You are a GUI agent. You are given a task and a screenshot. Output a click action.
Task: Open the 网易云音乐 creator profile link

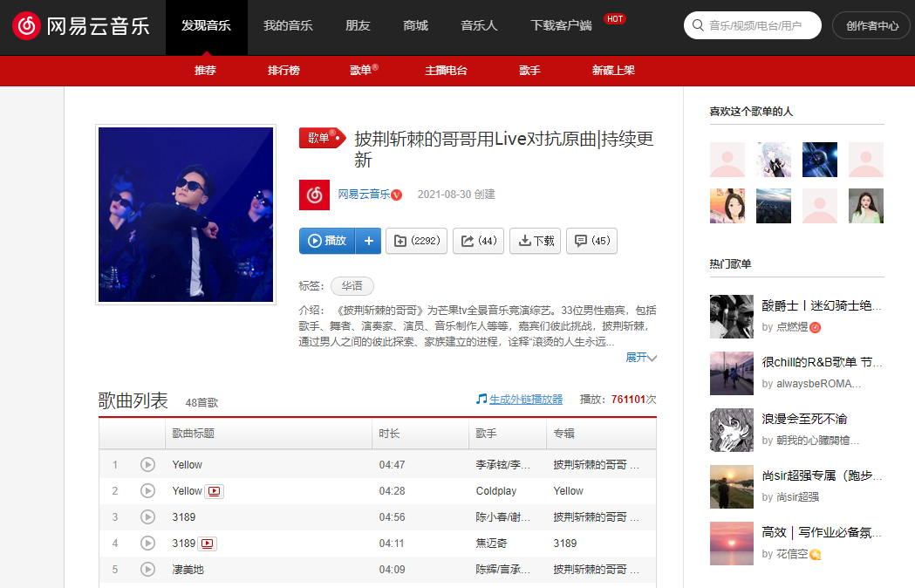click(364, 195)
